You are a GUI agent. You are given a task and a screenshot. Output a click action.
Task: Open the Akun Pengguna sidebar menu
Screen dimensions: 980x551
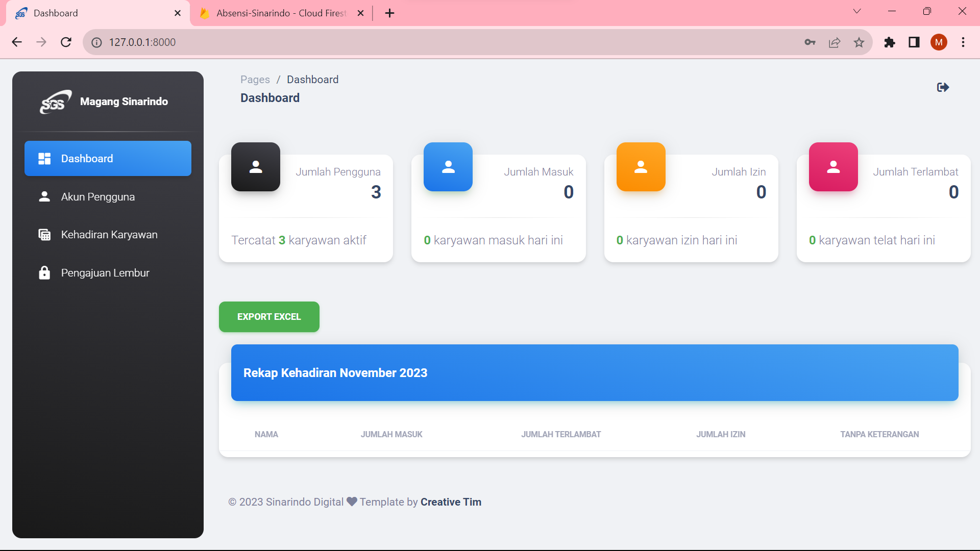tap(97, 197)
